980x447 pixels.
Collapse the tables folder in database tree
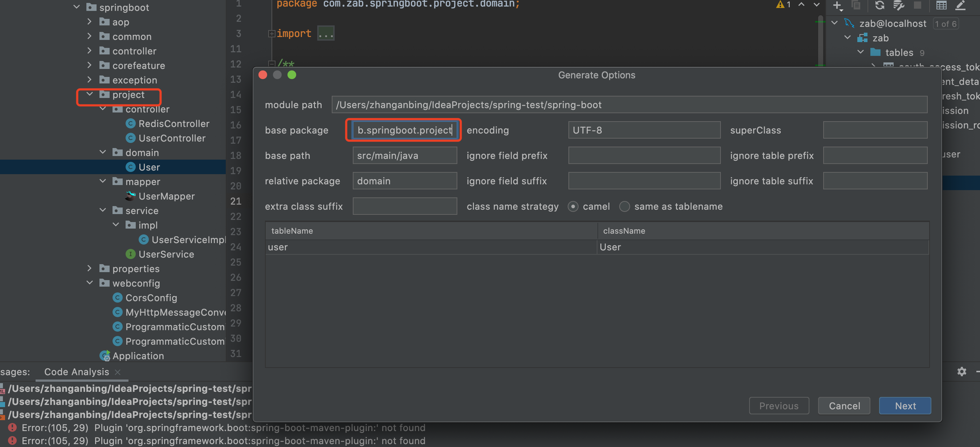pos(860,52)
